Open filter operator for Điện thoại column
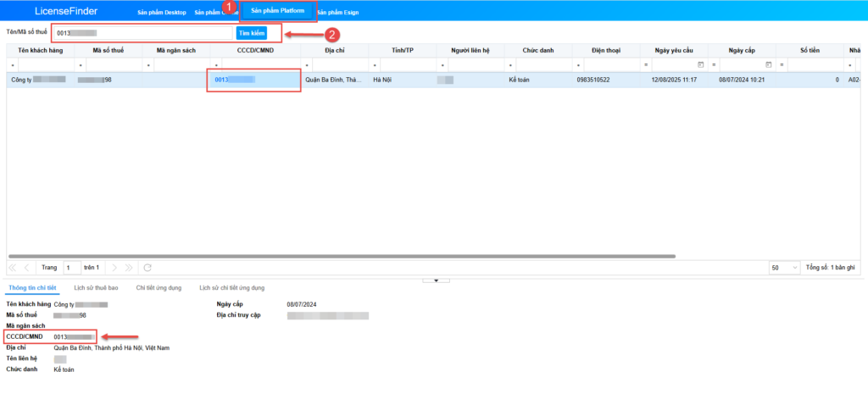This screenshot has width=868, height=416. pyautogui.click(x=578, y=64)
